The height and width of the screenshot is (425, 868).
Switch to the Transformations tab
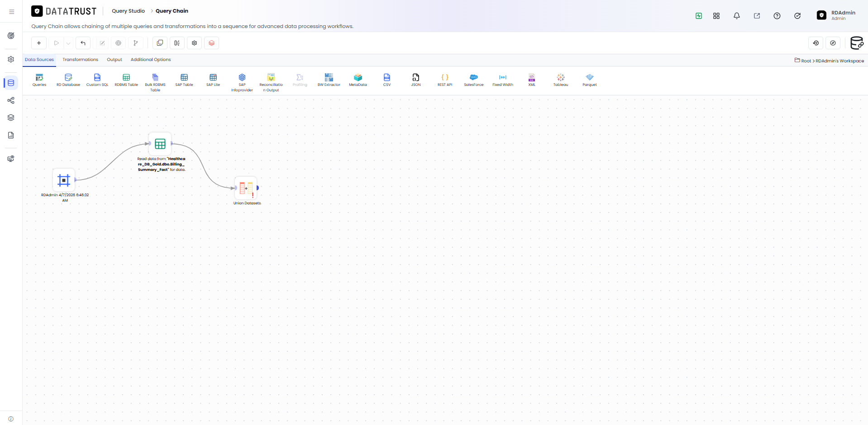[x=80, y=60]
